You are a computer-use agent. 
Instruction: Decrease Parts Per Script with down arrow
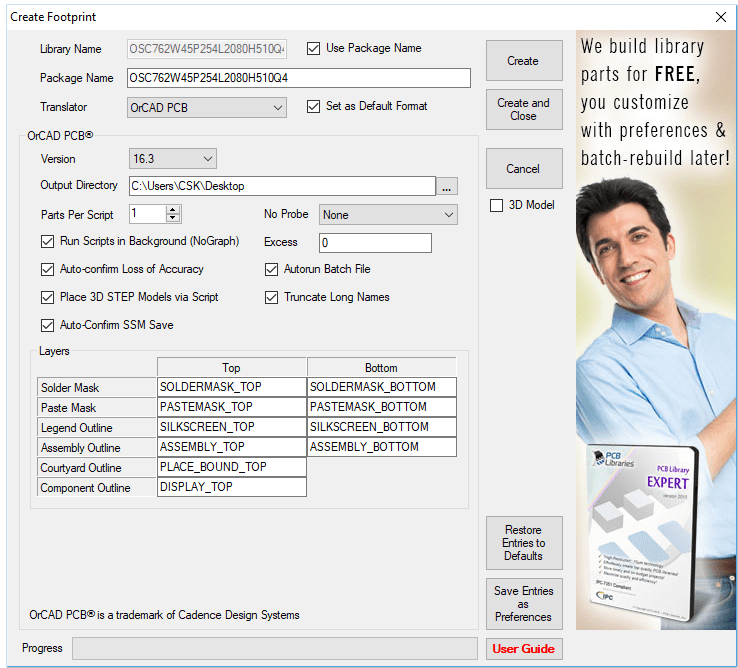pos(173,218)
